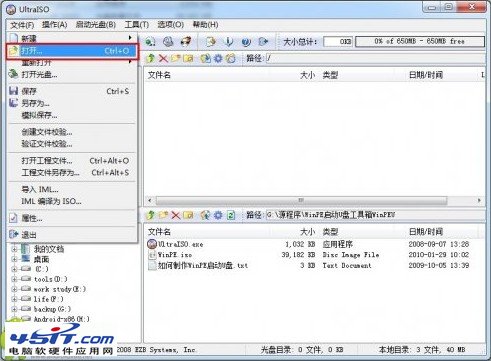Click the icon right of image-pane gear

pyautogui.click(x=231, y=59)
